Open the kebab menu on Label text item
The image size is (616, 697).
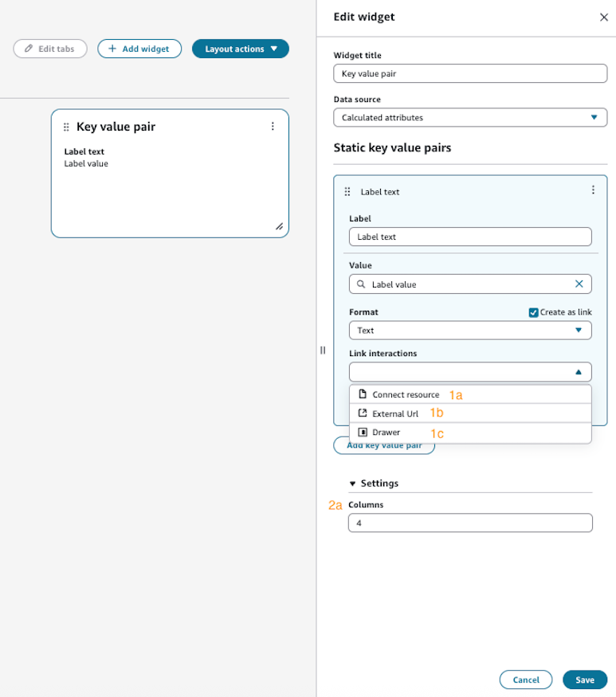593,190
